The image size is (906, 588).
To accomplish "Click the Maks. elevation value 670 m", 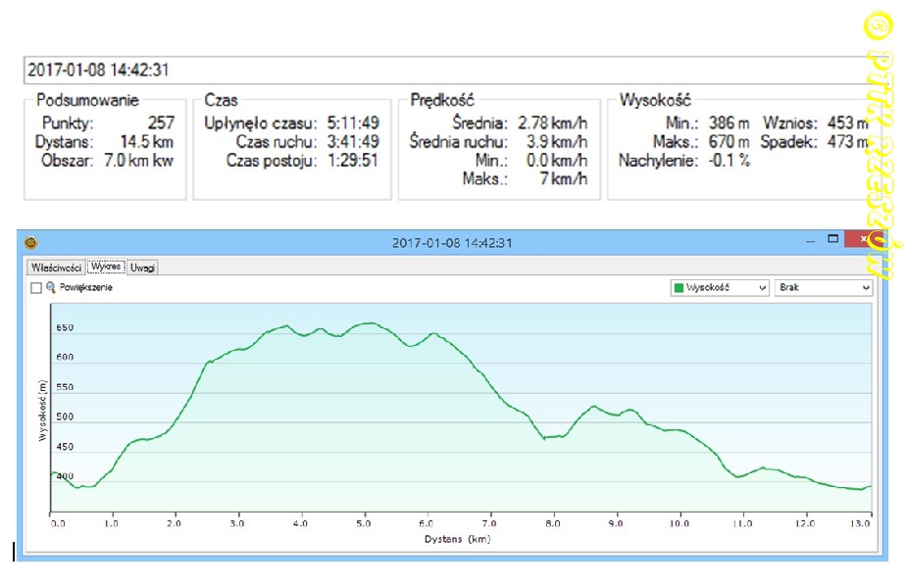I will pos(730,141).
